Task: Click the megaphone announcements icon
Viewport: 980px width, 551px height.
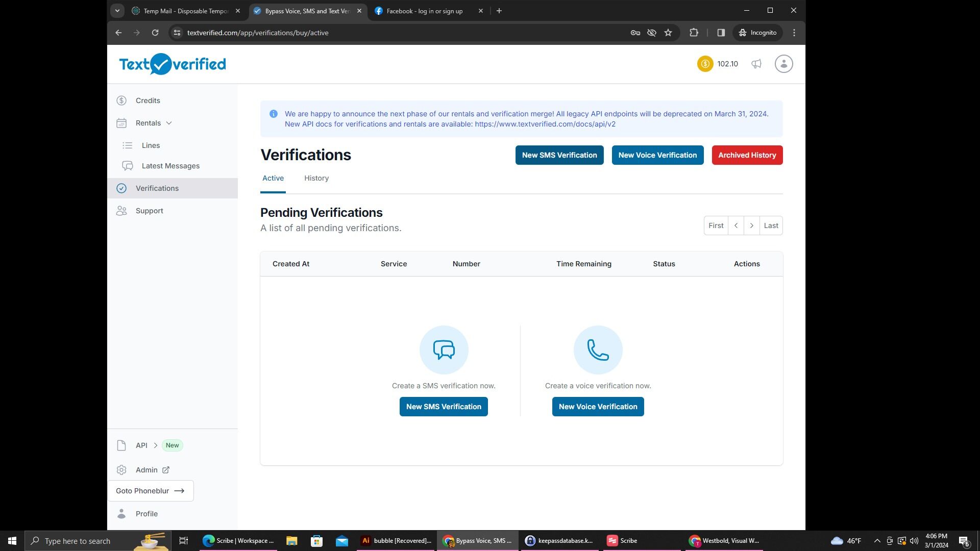Action: 756,64
